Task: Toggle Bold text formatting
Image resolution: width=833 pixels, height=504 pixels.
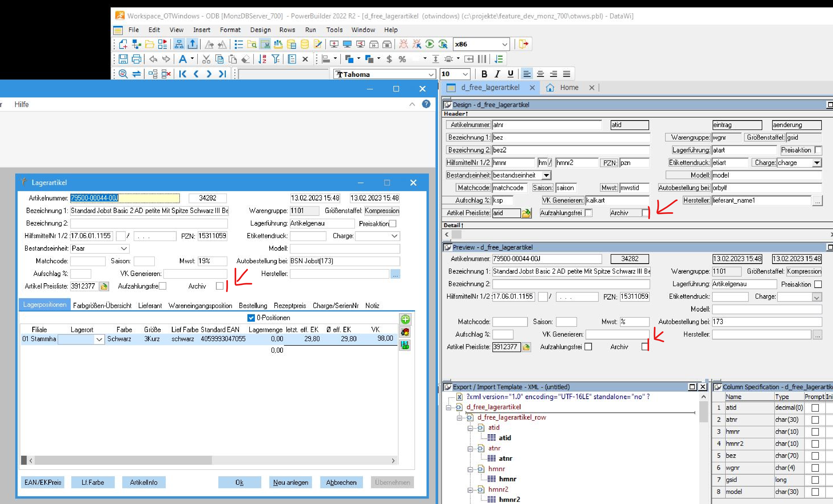Action: 484,74
